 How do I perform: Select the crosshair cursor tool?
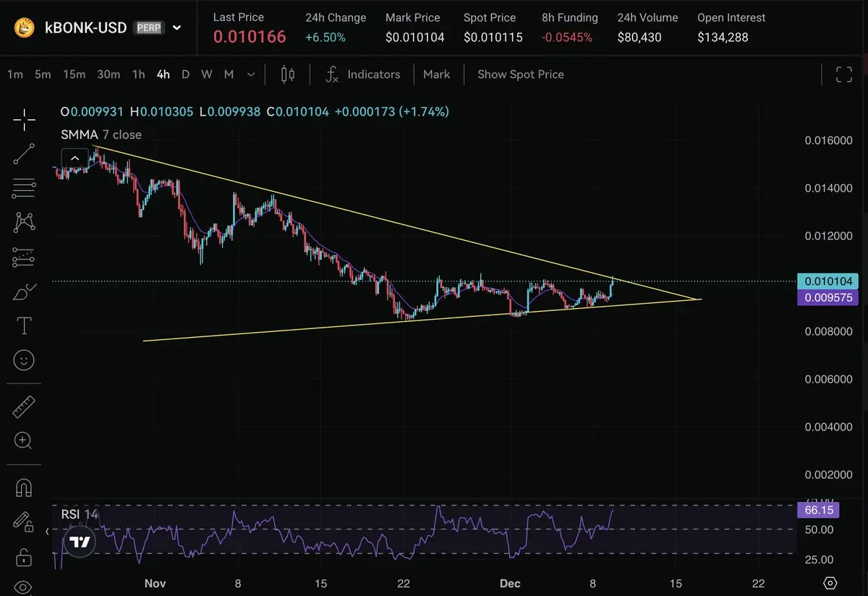[x=24, y=121]
